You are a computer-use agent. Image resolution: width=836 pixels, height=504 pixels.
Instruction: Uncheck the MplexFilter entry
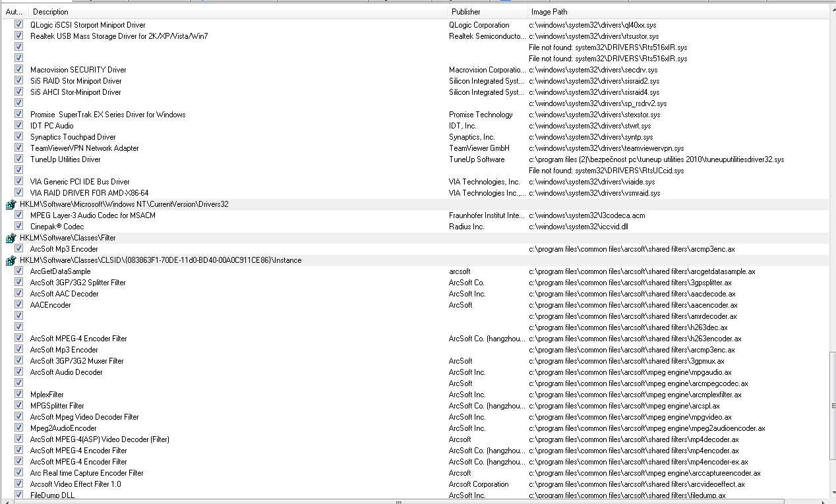point(18,394)
